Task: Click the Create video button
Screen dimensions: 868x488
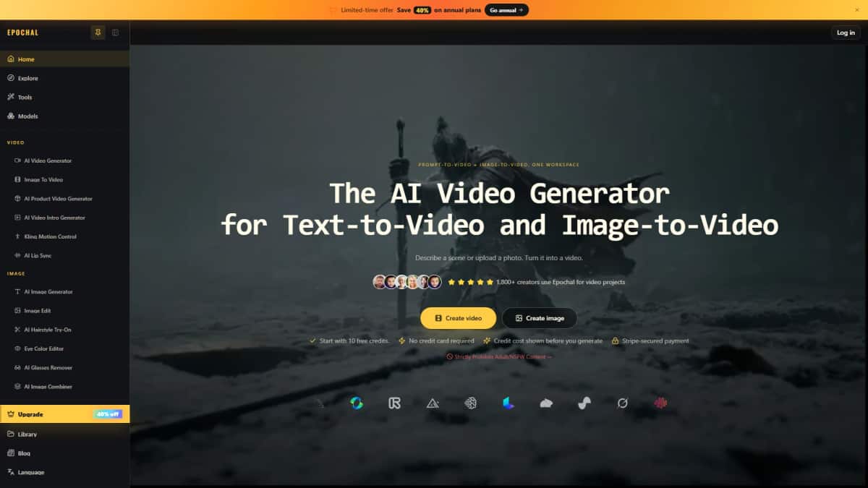Action: pos(458,318)
